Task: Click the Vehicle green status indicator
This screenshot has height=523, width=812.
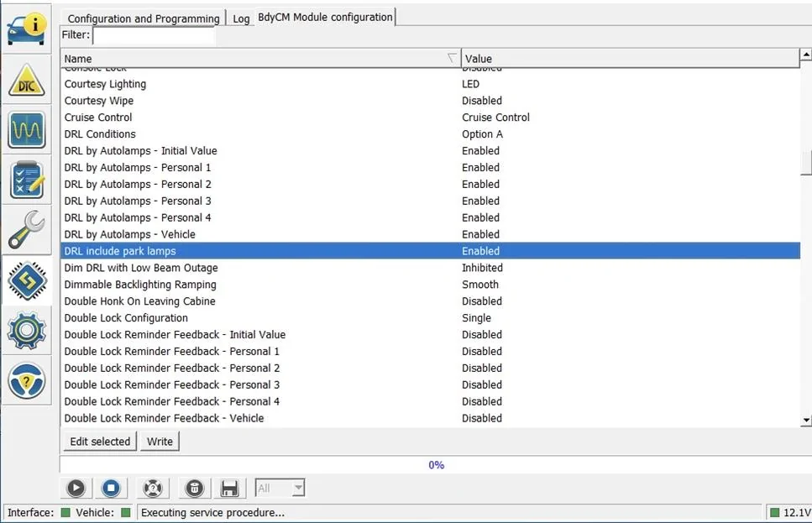Action: coord(125,513)
